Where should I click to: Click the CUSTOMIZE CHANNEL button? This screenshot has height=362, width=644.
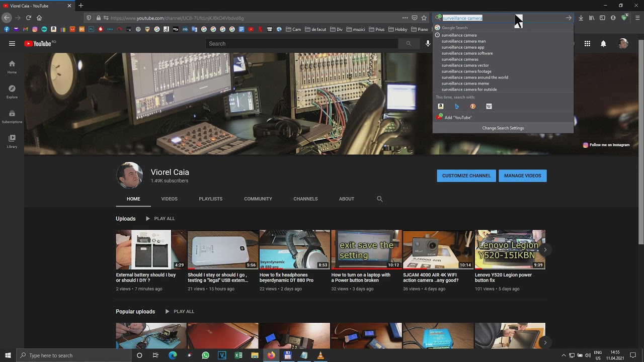click(466, 176)
